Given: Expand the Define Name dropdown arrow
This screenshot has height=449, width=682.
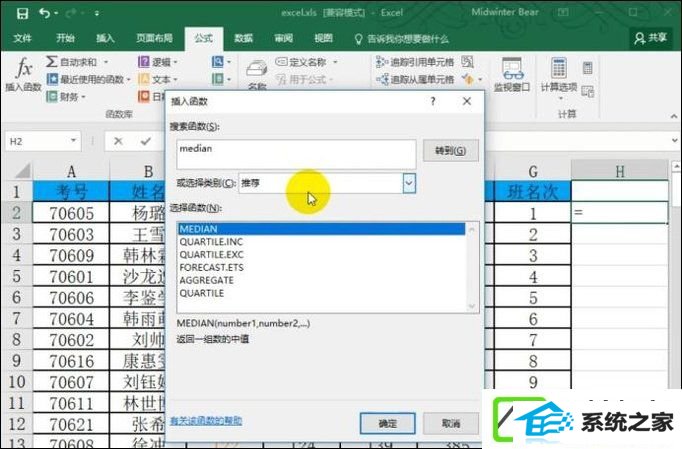Looking at the screenshot, I should click(335, 62).
